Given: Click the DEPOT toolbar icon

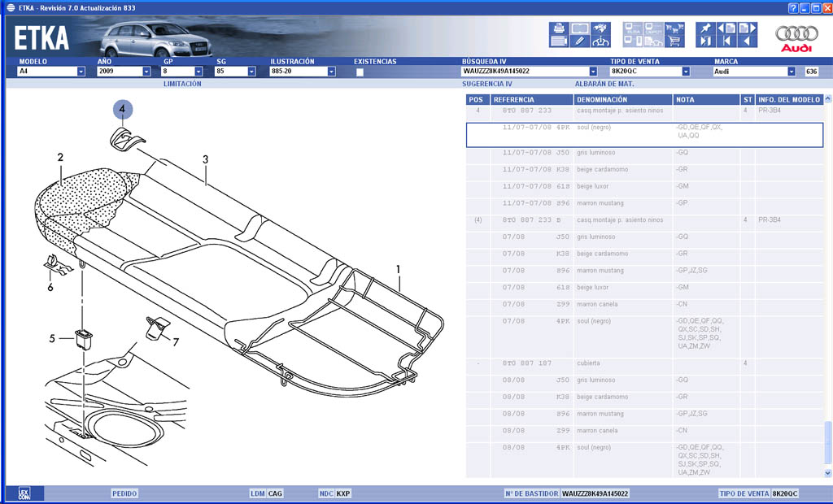Looking at the screenshot, I should click(653, 28).
